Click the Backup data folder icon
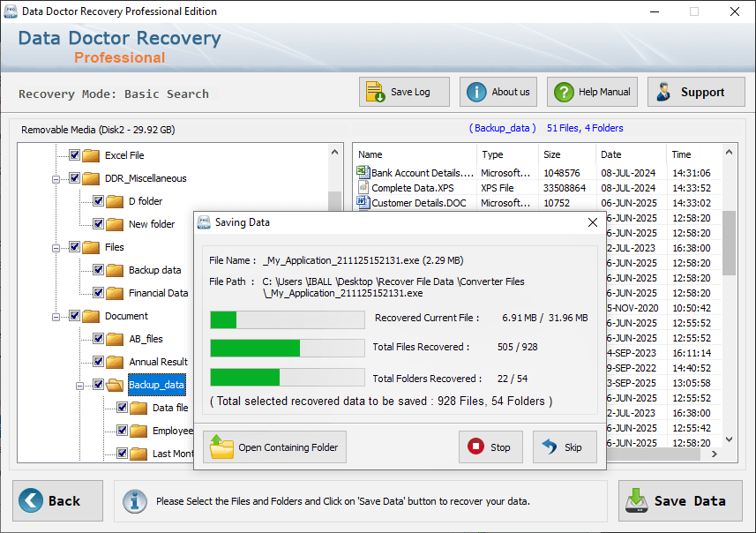 tap(115, 270)
